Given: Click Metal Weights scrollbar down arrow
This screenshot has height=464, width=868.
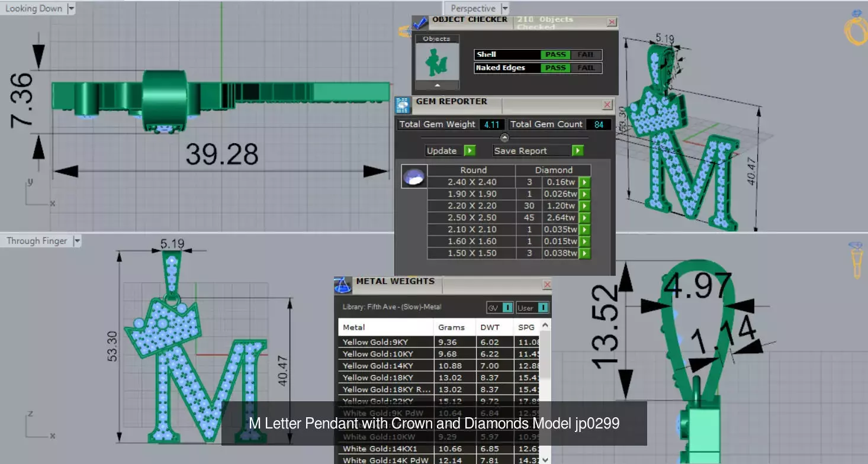Looking at the screenshot, I should pos(545,459).
